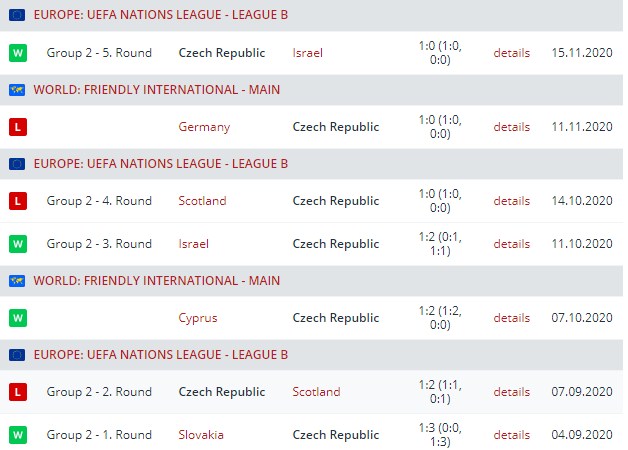Click the world map icon above the Germany match
The image size is (628, 450).
(17, 89)
